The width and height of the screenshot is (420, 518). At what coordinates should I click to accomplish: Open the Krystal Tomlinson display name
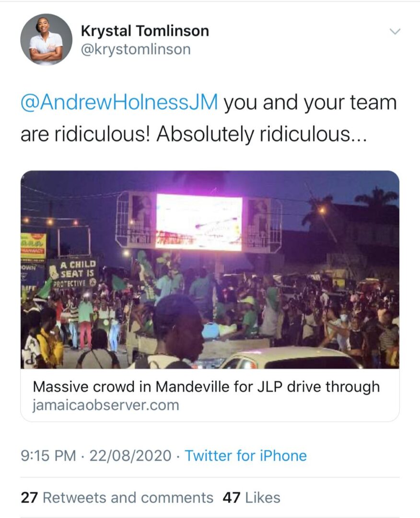tap(145, 31)
